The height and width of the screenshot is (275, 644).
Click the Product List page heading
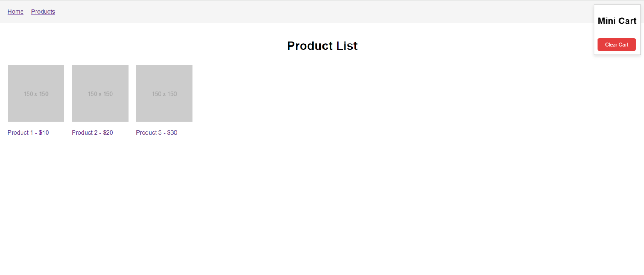coord(322,46)
